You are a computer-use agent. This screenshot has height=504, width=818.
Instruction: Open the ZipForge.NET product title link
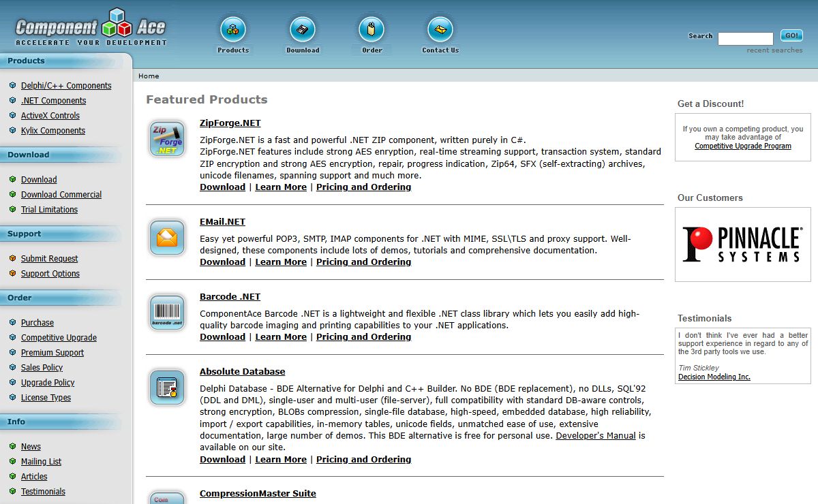click(x=230, y=123)
